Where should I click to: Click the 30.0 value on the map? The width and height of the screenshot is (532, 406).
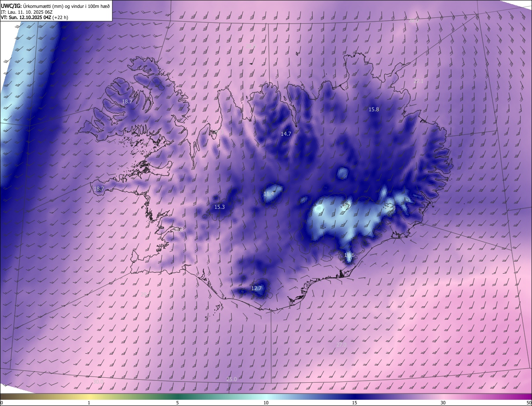(x=98, y=382)
